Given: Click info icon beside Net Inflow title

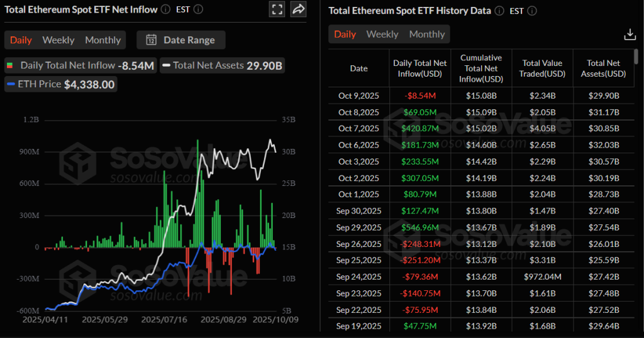Looking at the screenshot, I should [x=165, y=9].
